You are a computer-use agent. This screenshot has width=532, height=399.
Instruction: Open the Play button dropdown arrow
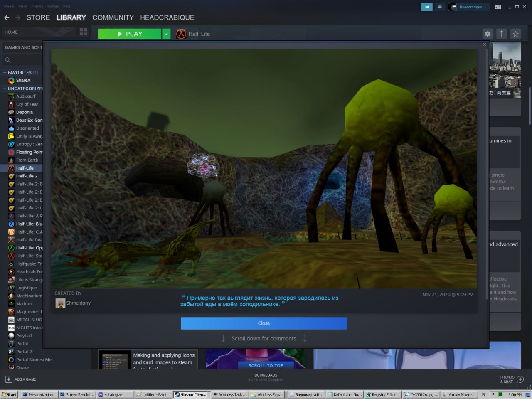pyautogui.click(x=166, y=34)
